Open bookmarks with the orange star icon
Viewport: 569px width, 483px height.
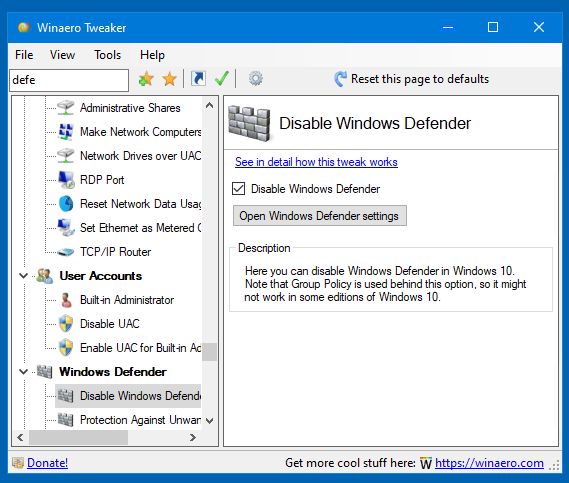pos(169,79)
